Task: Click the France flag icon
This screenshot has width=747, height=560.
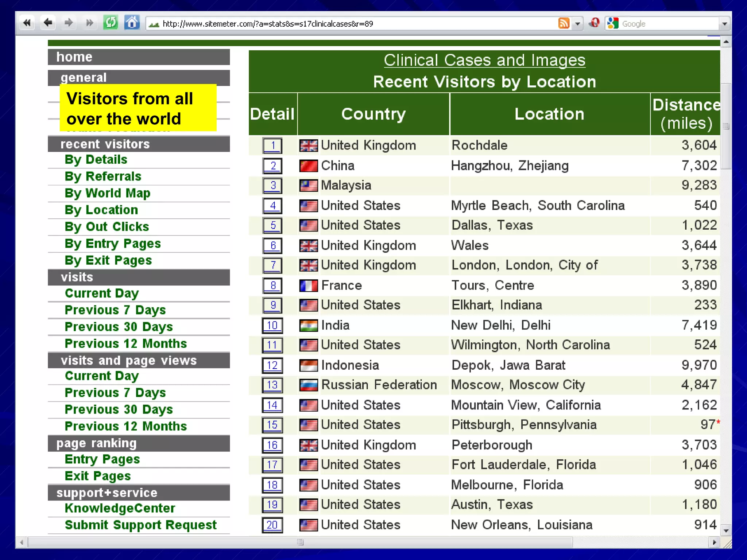Action: (309, 285)
